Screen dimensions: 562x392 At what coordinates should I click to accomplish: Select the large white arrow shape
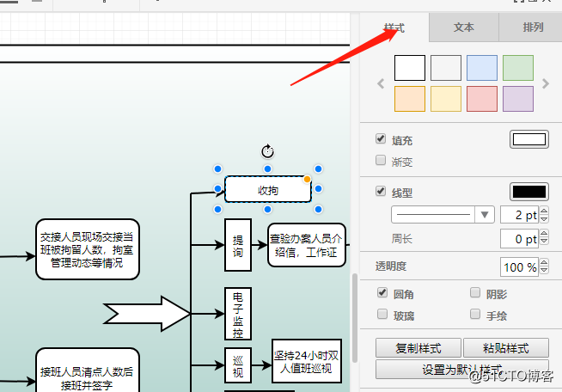tap(147, 314)
